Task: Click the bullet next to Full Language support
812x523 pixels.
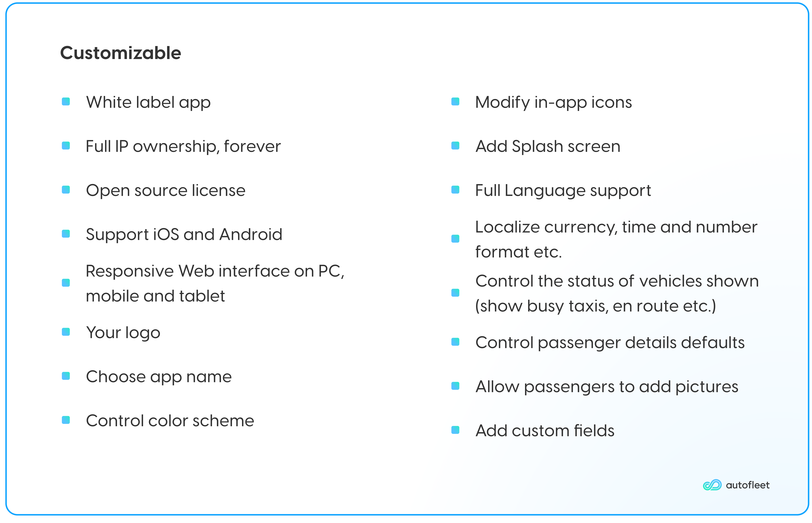Action: 455,190
